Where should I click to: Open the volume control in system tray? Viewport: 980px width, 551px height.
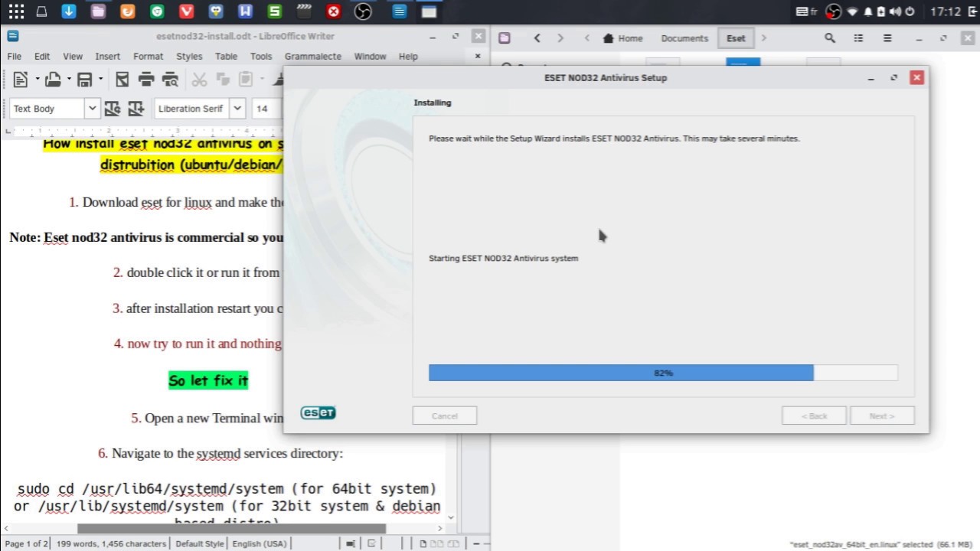[896, 11]
